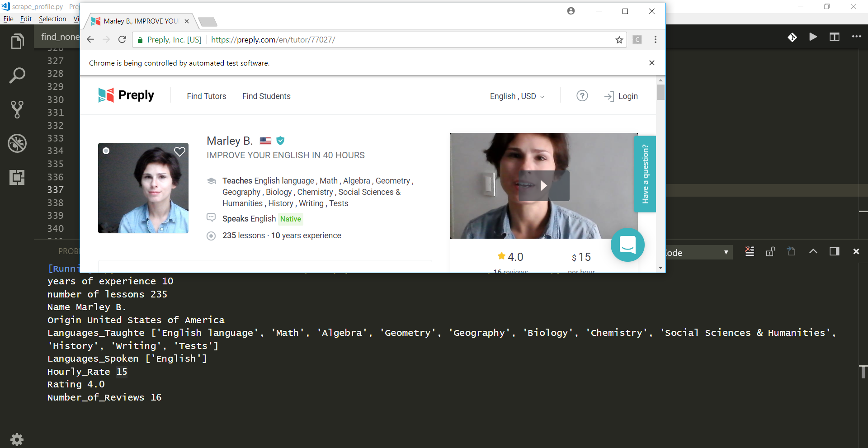
Task: Click the Preply, Inc. [US] security badge
Action: [169, 40]
